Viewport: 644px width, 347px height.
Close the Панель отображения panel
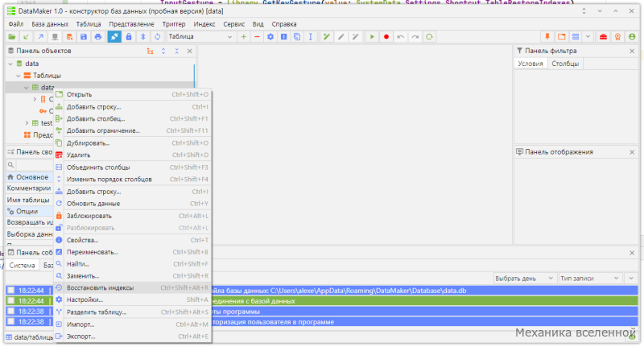632,152
